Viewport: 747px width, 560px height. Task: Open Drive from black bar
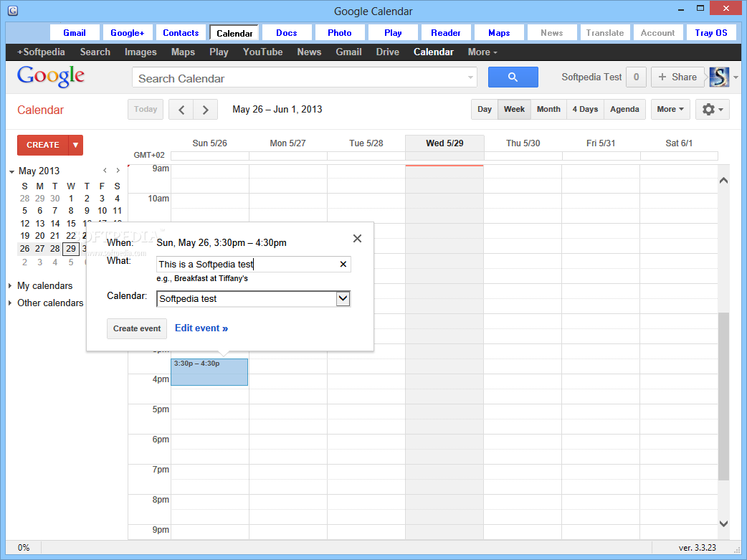point(388,52)
